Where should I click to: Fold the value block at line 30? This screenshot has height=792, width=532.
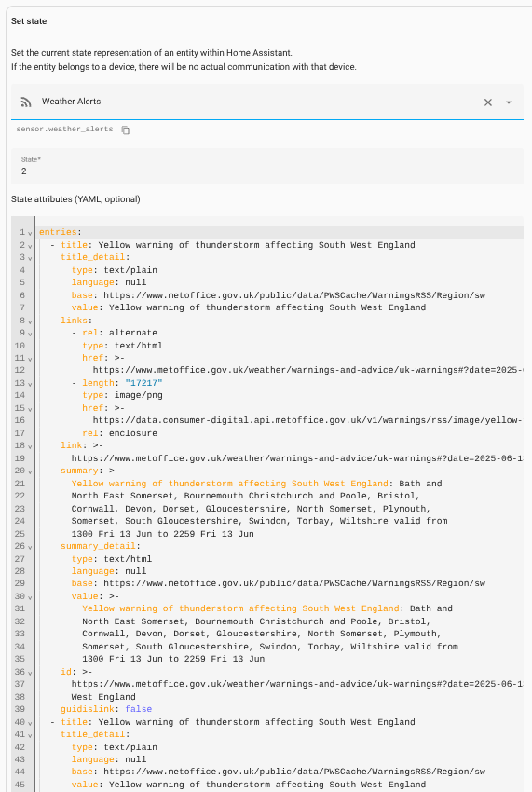30,597
